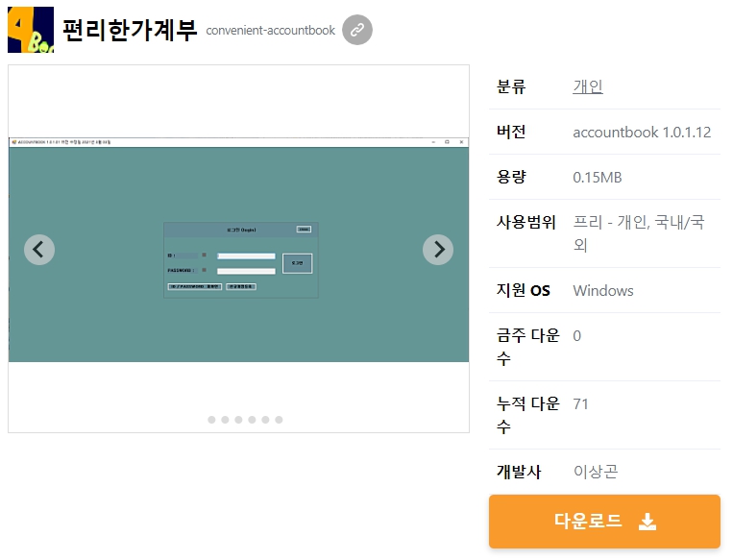The width and height of the screenshot is (733, 560).
Task: Click version value accountbook 1.0.1.12
Action: coord(642,133)
